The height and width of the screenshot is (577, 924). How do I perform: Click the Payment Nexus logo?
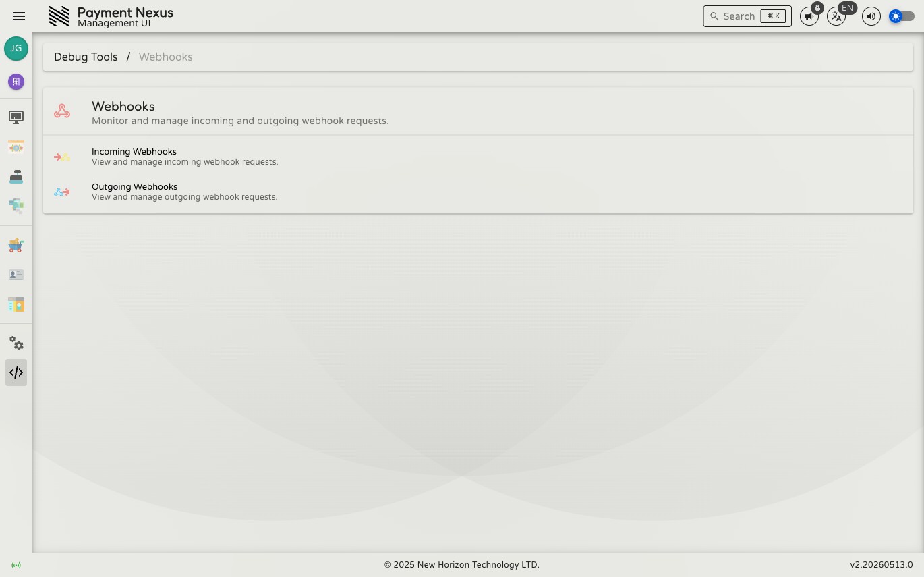pos(59,16)
